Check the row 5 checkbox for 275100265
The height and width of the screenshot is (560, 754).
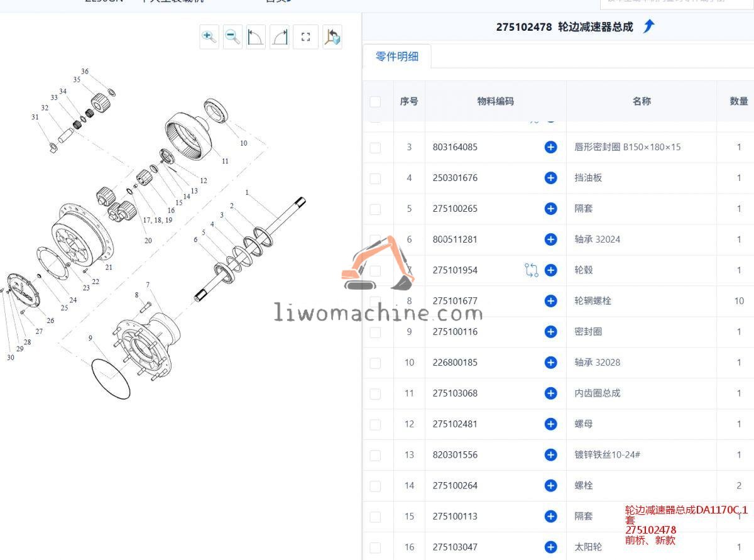pos(375,209)
